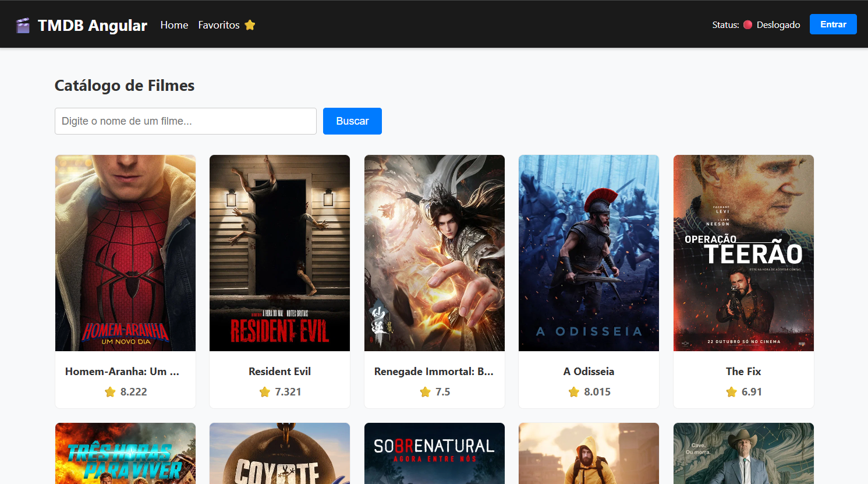This screenshot has height=484, width=868.
Task: Click the star icon next to 8.015
Action: tap(574, 392)
